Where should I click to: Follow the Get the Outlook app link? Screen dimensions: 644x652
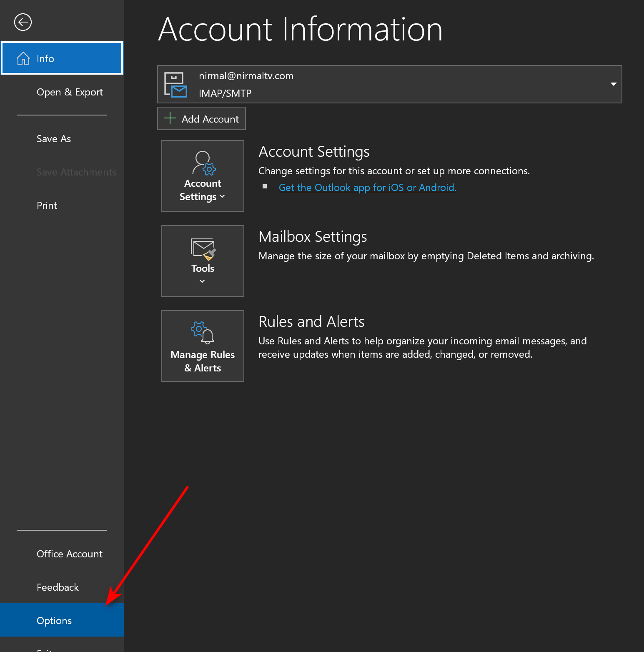pos(367,188)
